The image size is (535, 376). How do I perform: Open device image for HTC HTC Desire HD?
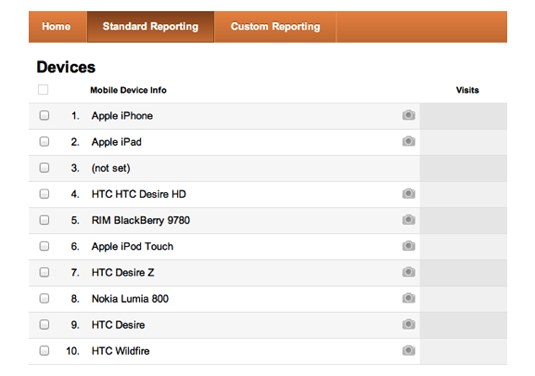(x=408, y=194)
